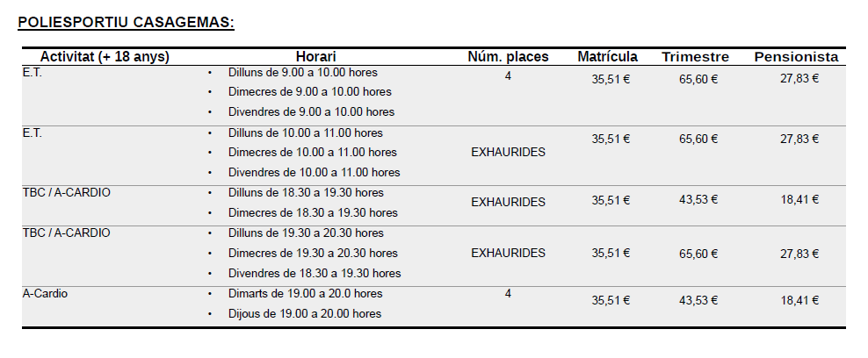Click places number 4 in first E.T. row

point(508,75)
